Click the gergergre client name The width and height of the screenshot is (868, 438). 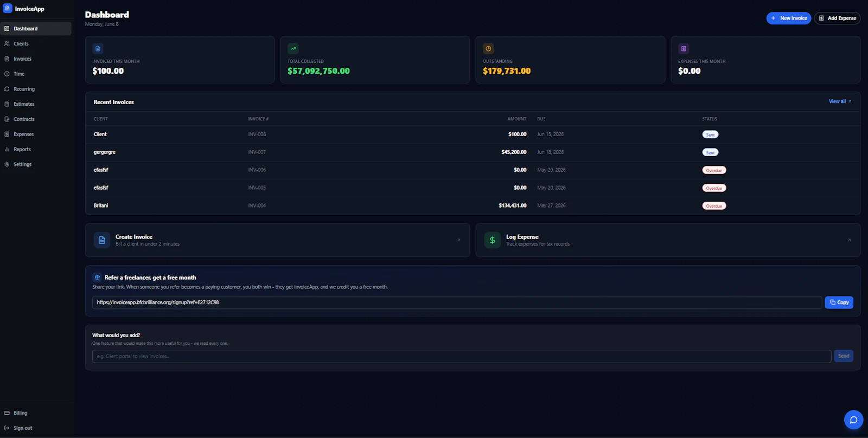(104, 152)
